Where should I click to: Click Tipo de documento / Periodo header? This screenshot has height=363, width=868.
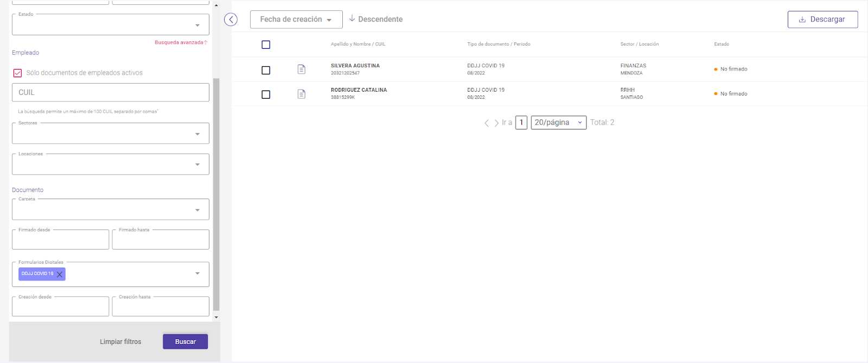pyautogui.click(x=499, y=44)
